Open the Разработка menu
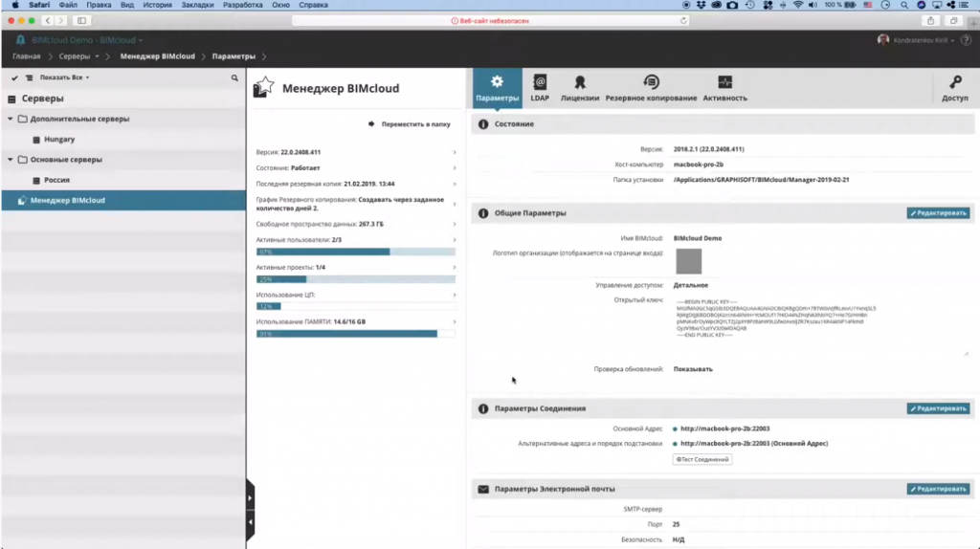 pyautogui.click(x=242, y=5)
